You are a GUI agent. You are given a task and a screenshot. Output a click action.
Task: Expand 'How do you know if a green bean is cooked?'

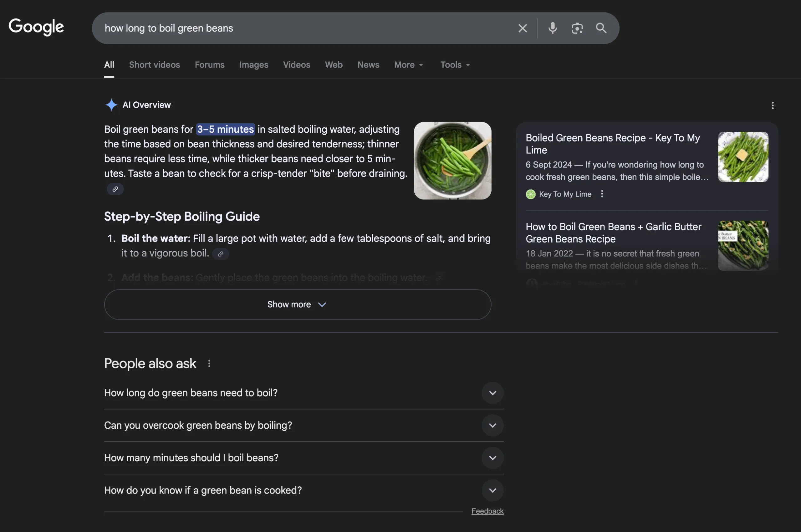point(304,491)
